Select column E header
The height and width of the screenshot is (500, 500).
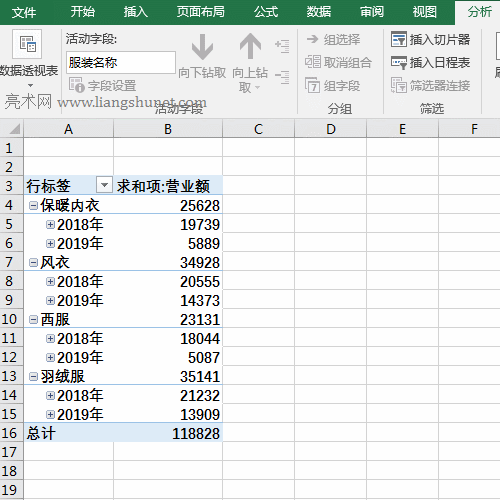(x=403, y=129)
